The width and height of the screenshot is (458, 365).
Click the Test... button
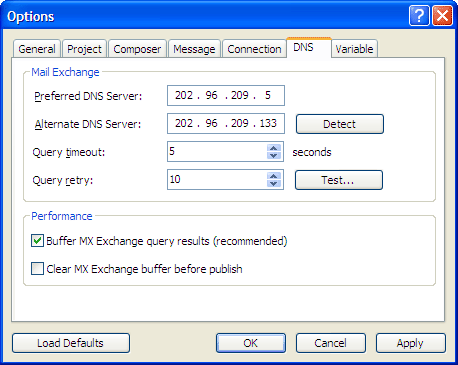pyautogui.click(x=339, y=180)
